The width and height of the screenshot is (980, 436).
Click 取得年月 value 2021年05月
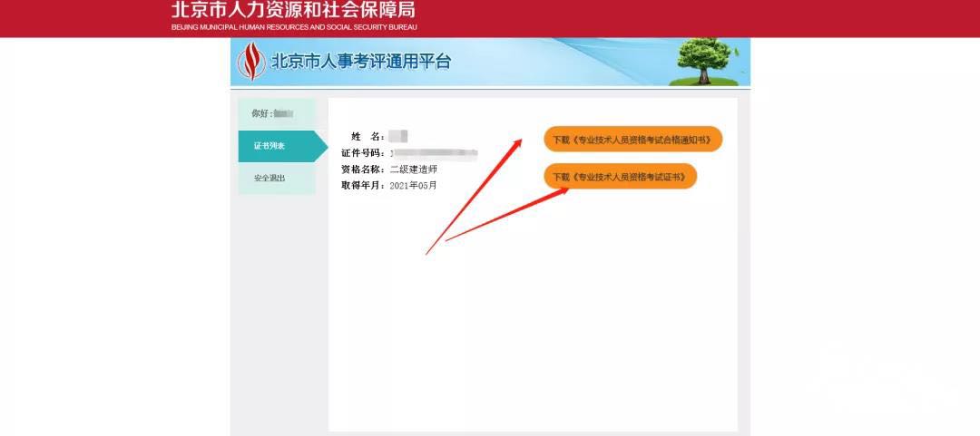413,186
